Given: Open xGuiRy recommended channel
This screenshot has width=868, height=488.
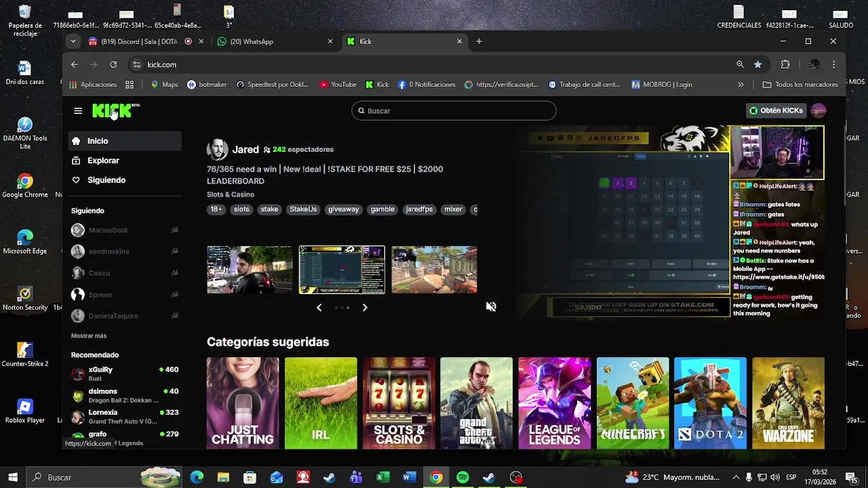Looking at the screenshot, I should tap(125, 373).
